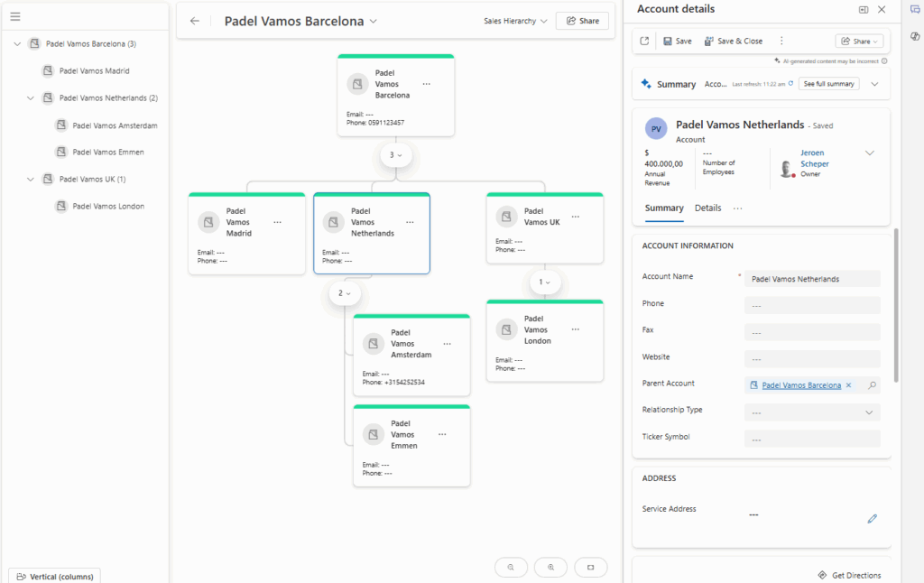Viewport: 924px width, 583px height.
Task: Open the Sales Hierarchy view dropdown
Action: [516, 21]
